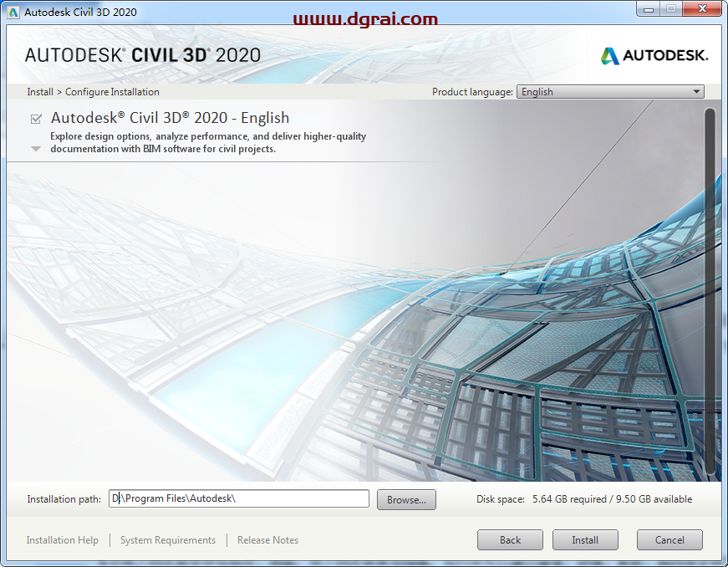The width and height of the screenshot is (728, 567).
Task: Click the Civil 3D title bar app icon
Action: coord(13,12)
